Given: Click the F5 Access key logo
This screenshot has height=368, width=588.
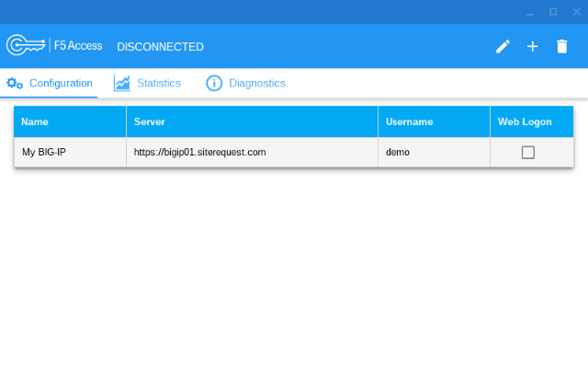Looking at the screenshot, I should 26,45.
